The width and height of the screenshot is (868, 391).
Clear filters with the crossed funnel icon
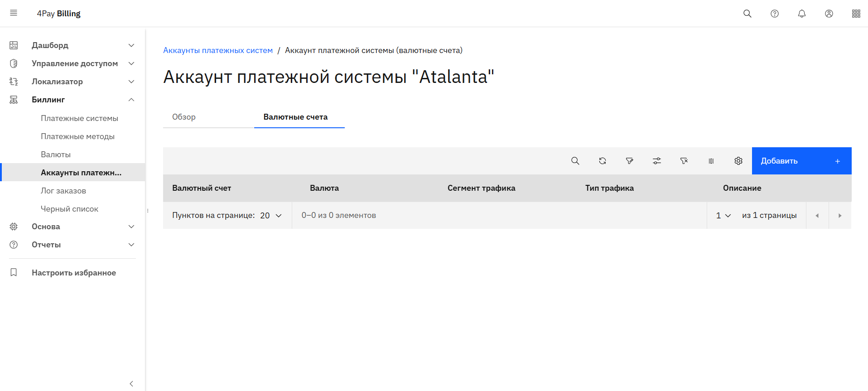point(684,161)
